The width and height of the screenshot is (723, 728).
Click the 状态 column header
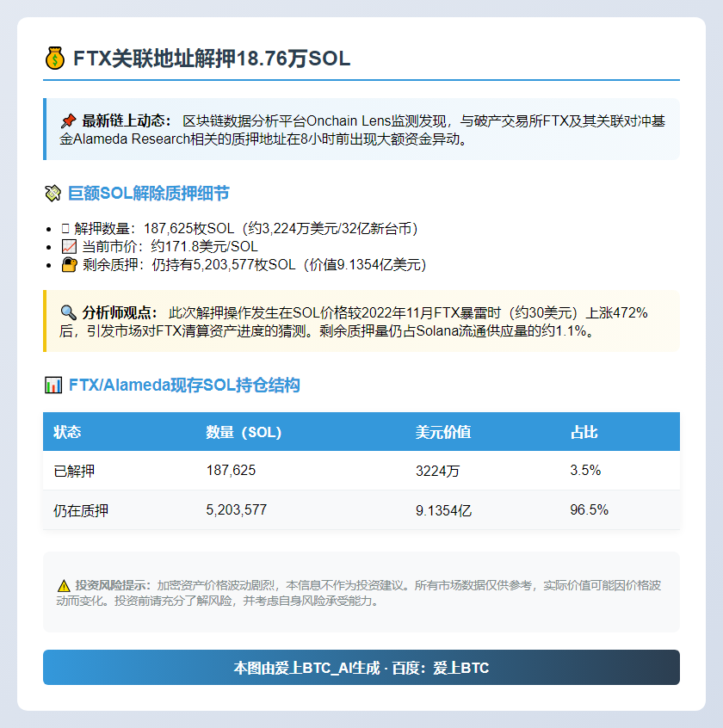point(67,432)
